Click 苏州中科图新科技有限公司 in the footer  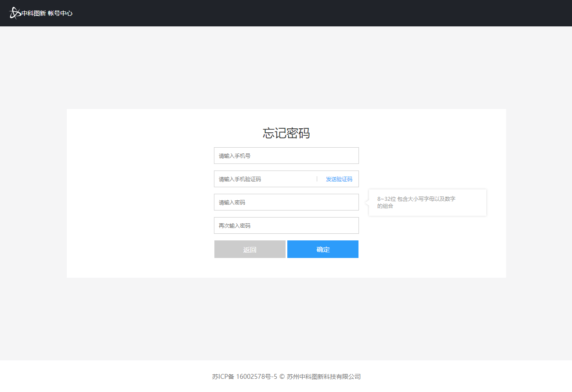(x=324, y=377)
